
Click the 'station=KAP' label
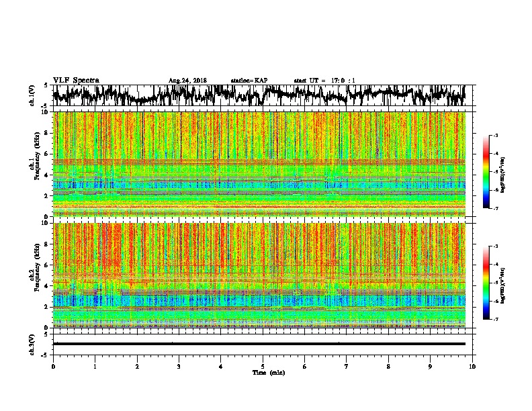249,81
